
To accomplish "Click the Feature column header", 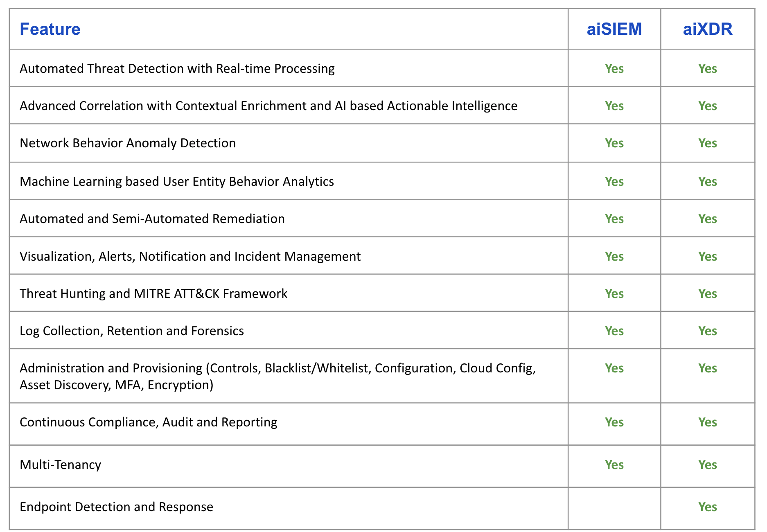I will click(50, 29).
